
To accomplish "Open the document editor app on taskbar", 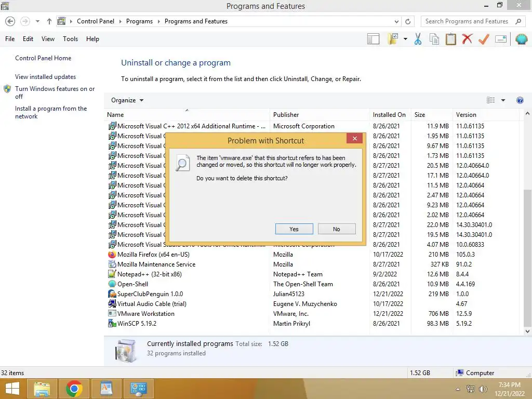I will (106, 389).
